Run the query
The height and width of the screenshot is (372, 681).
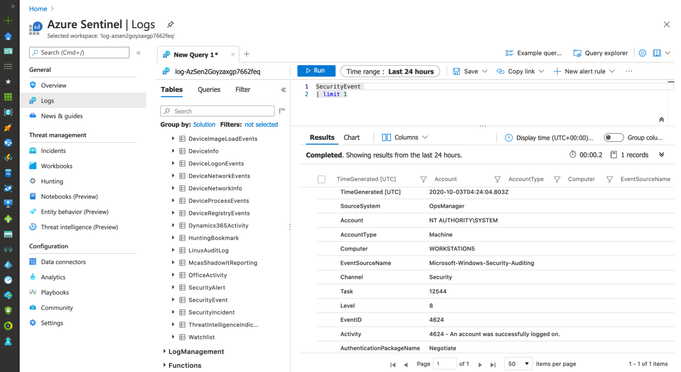[316, 71]
